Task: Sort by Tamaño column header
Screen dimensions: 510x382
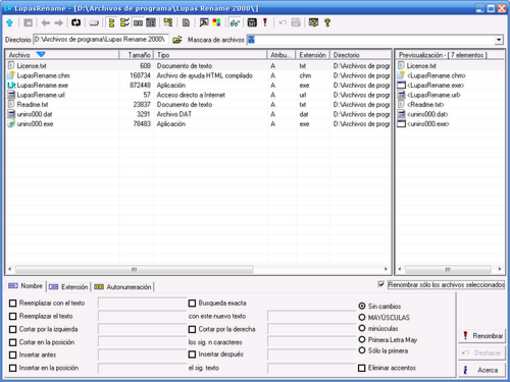Action: 136,55
